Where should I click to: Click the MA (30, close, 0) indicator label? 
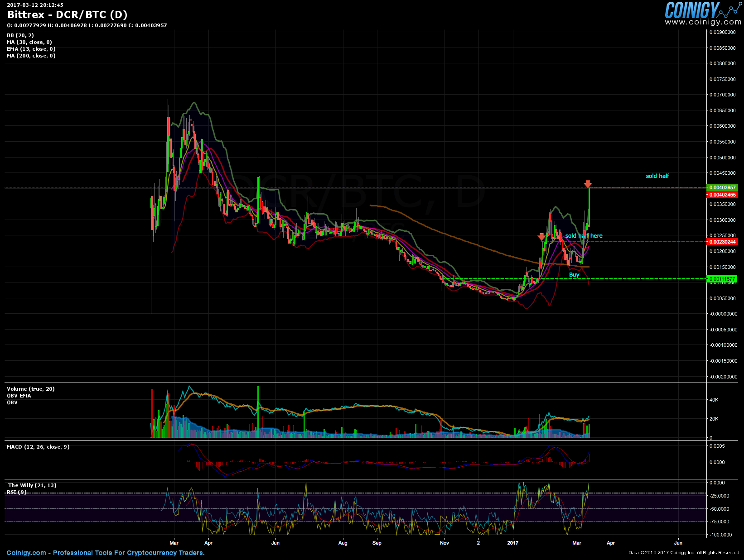(x=29, y=42)
